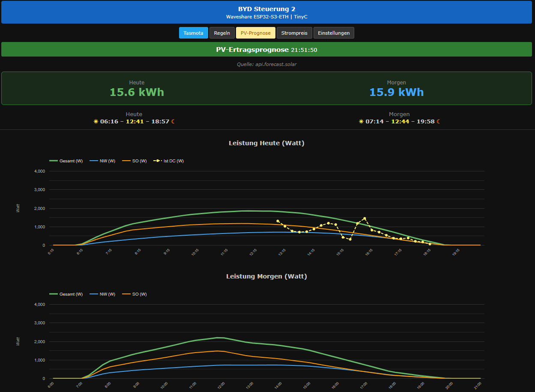Click the highest Ist DC data point
This screenshot has width=535, height=392.
365,218
